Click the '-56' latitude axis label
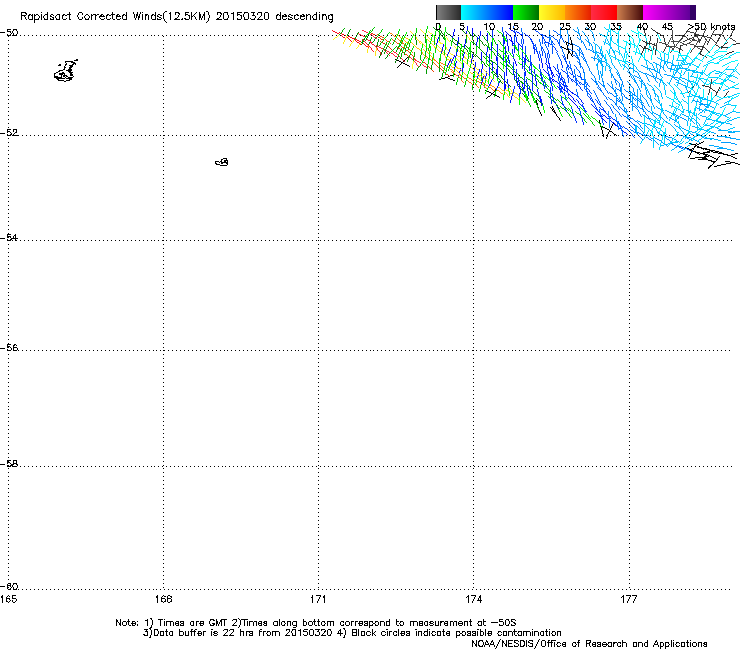 pos(9,347)
